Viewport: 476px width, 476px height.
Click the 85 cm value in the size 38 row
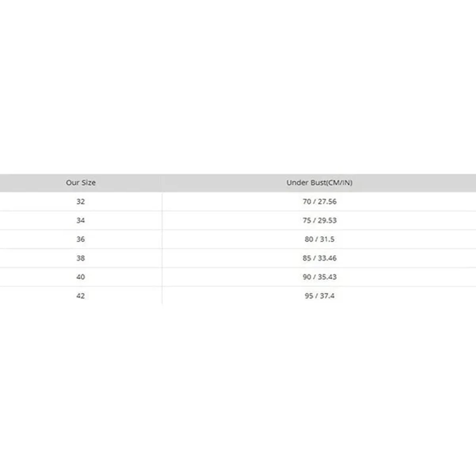(307, 258)
